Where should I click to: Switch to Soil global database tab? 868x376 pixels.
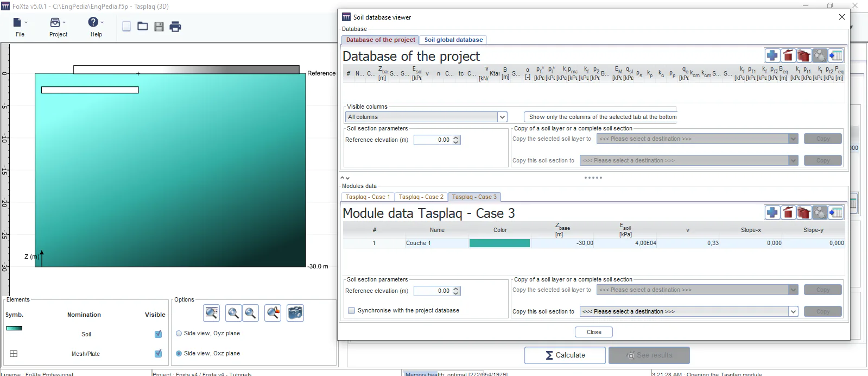coord(453,40)
